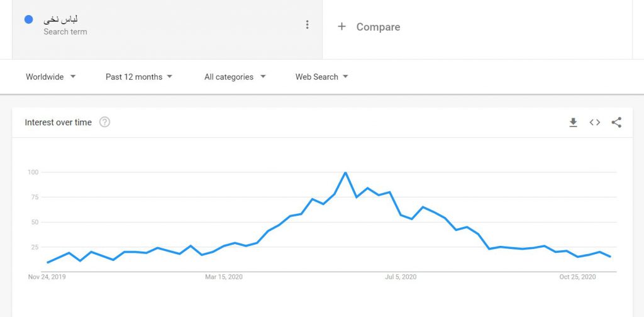Open the Web Search type dropdown

(321, 77)
